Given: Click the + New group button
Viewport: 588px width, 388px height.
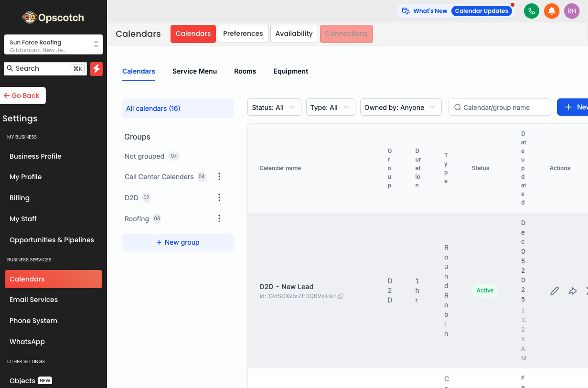Looking at the screenshot, I should pyautogui.click(x=178, y=242).
